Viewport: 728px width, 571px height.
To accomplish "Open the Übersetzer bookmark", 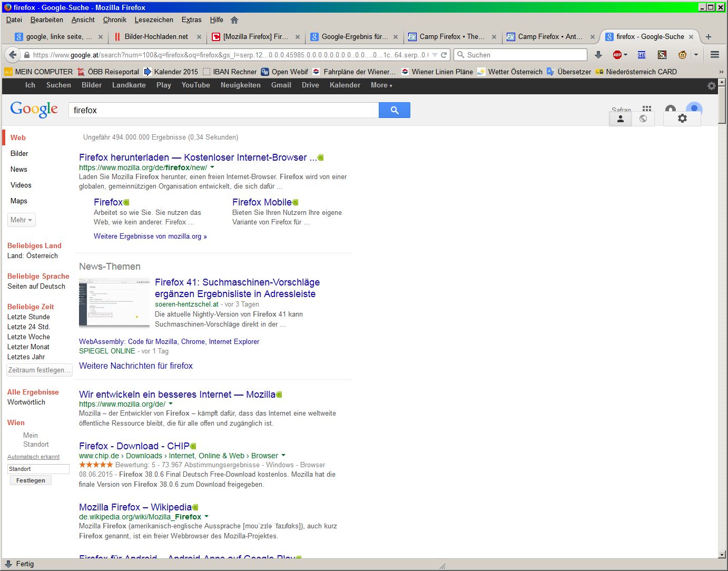I will pos(569,72).
